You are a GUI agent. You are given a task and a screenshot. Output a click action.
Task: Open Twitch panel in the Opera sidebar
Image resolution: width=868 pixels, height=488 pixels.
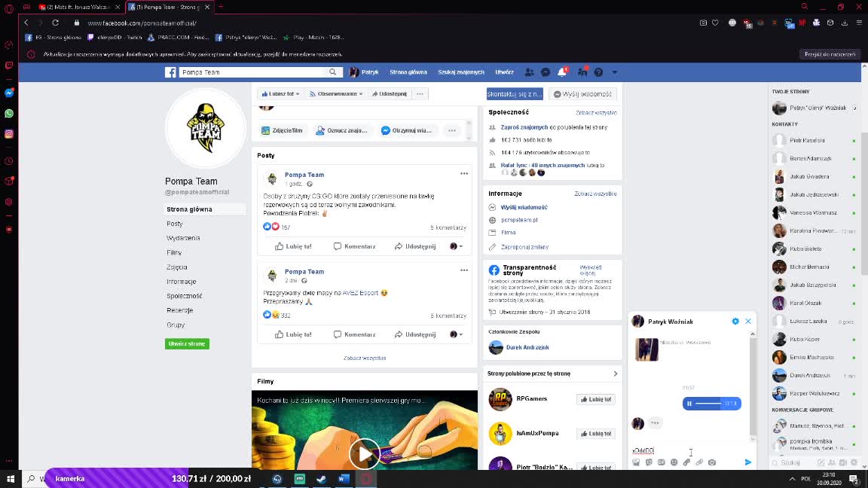(x=9, y=66)
